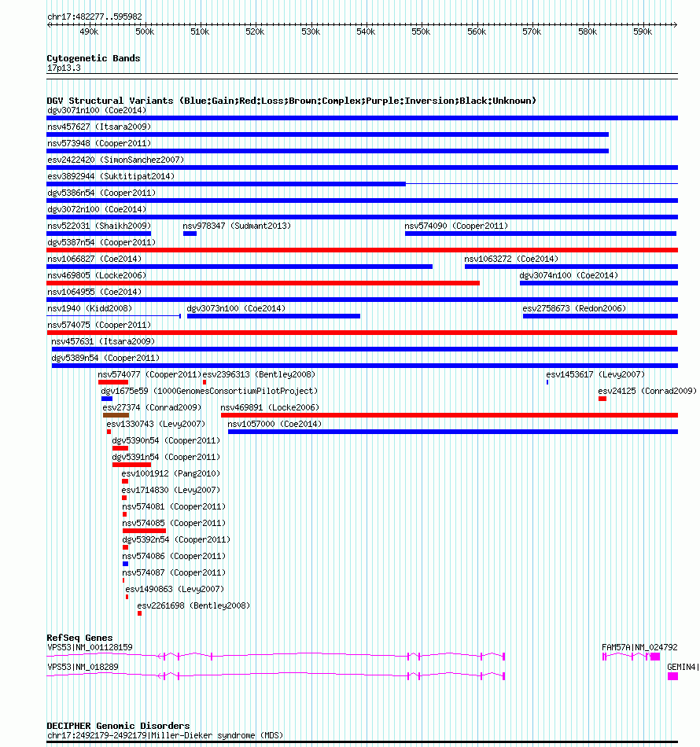Select Miller-Dieker syndrome (MDS) DECIPHER label
This screenshot has width=700, height=747.
pos(165,735)
